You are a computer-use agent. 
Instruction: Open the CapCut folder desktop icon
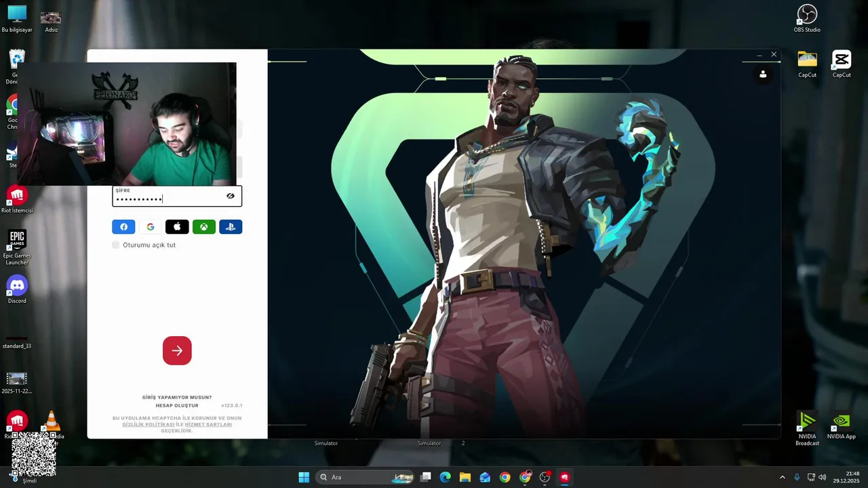click(807, 64)
